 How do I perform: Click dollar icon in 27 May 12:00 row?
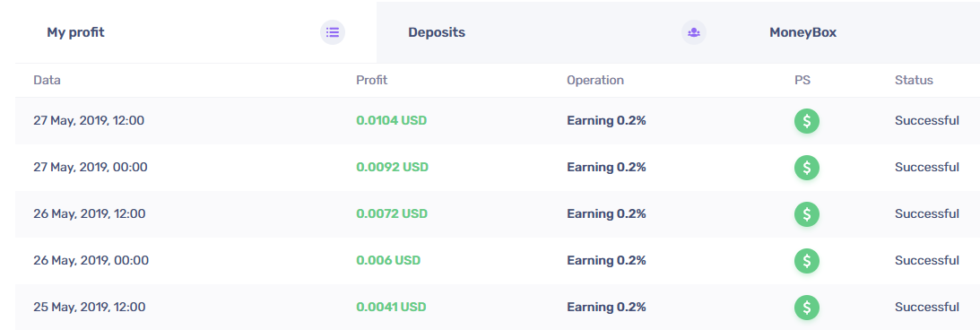coord(807,121)
